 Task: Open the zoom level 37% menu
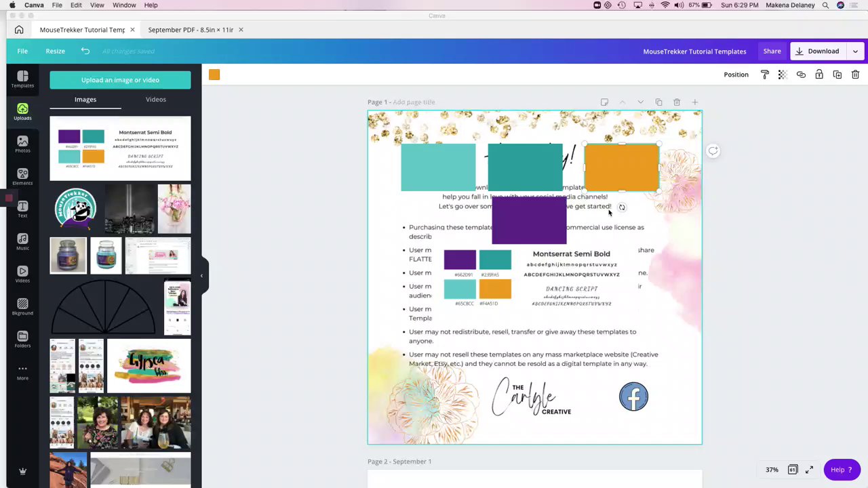point(772,470)
